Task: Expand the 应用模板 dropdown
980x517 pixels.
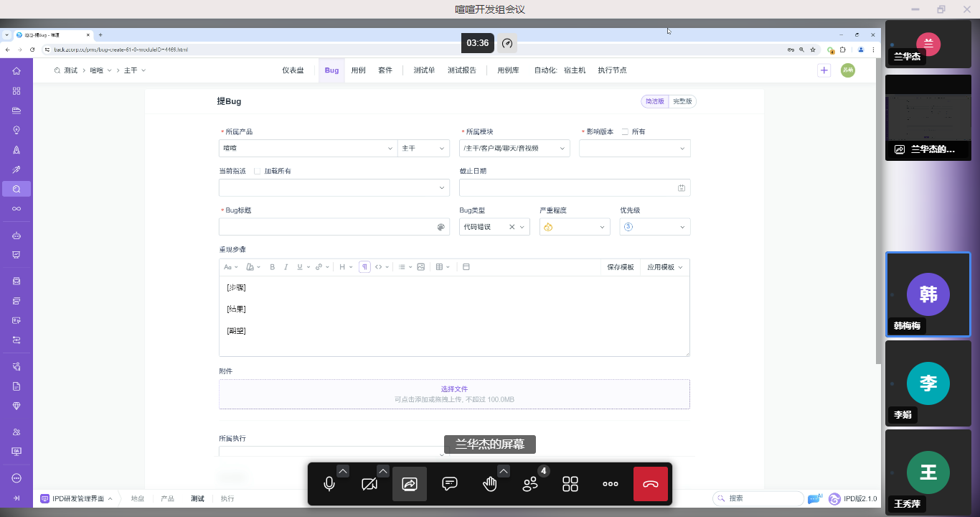Action: coord(664,267)
